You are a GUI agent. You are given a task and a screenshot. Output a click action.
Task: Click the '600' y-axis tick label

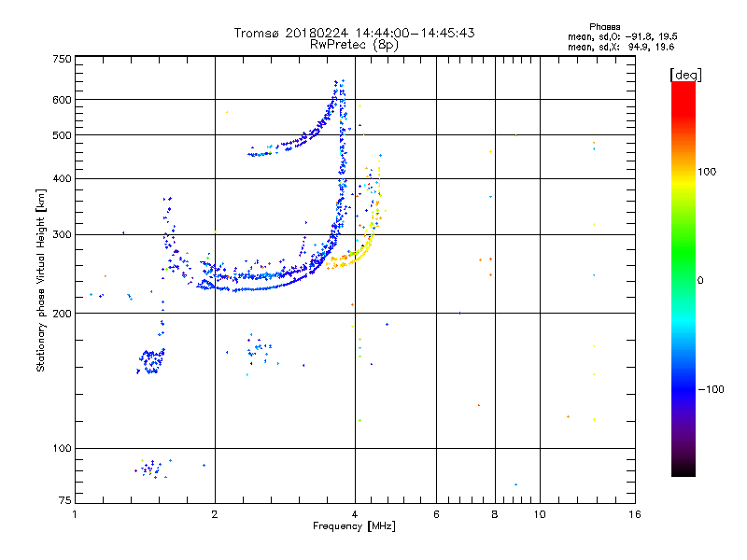coord(62,100)
